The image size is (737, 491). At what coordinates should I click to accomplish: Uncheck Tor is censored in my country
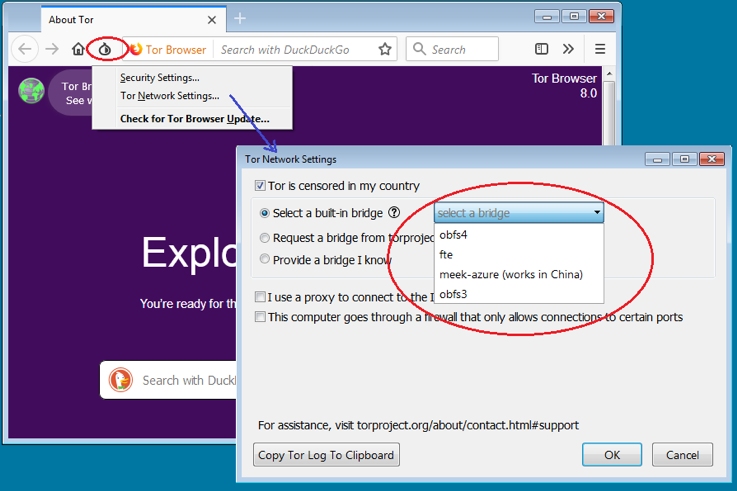coord(260,186)
